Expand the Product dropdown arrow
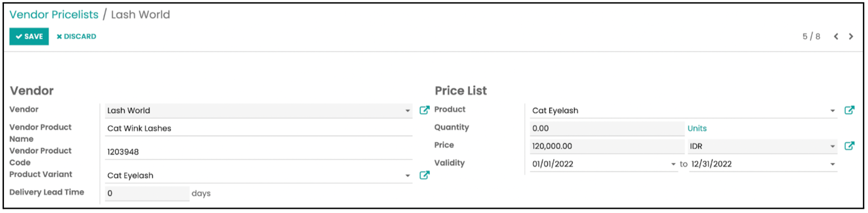 832,111
